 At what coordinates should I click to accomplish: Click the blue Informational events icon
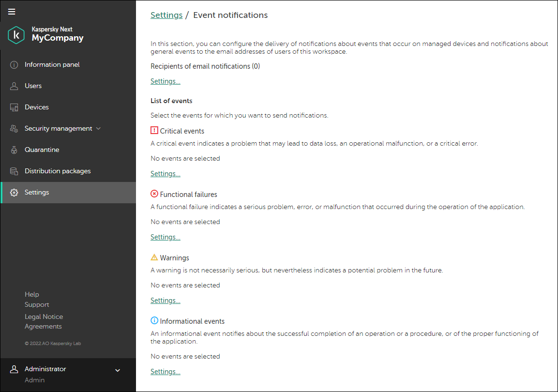click(154, 320)
